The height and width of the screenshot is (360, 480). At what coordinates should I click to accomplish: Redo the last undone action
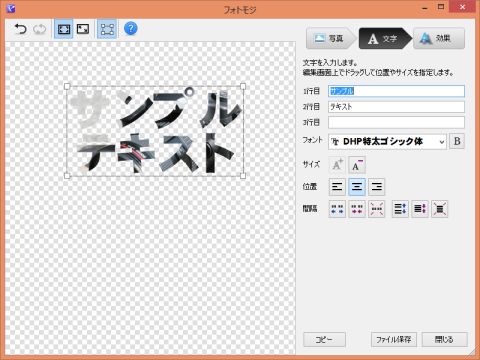click(39, 29)
